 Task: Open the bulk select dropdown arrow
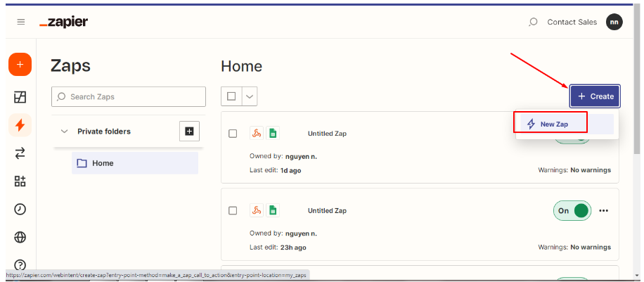(x=250, y=96)
